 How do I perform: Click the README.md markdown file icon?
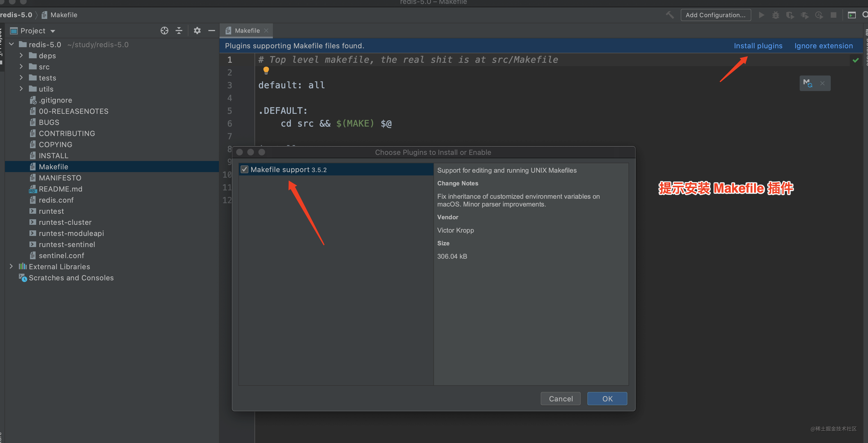pos(33,189)
